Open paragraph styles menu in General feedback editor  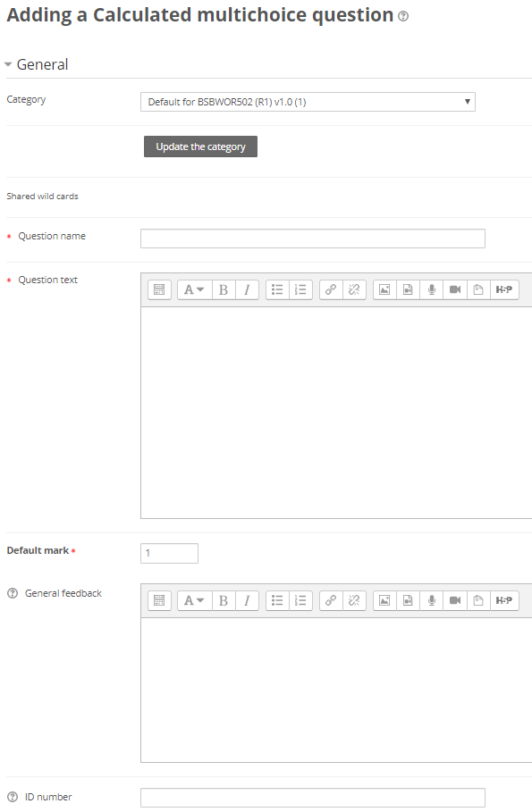(194, 600)
